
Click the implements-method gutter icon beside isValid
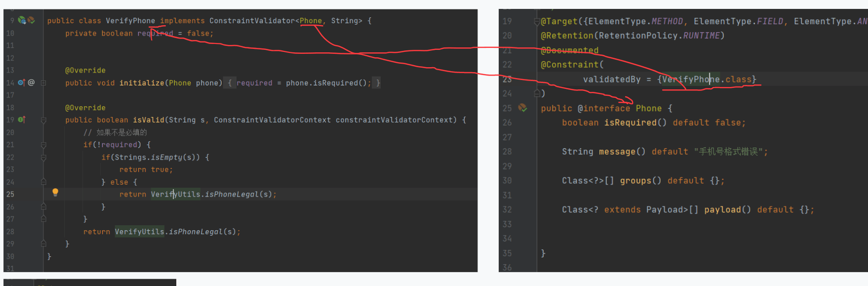click(x=21, y=120)
